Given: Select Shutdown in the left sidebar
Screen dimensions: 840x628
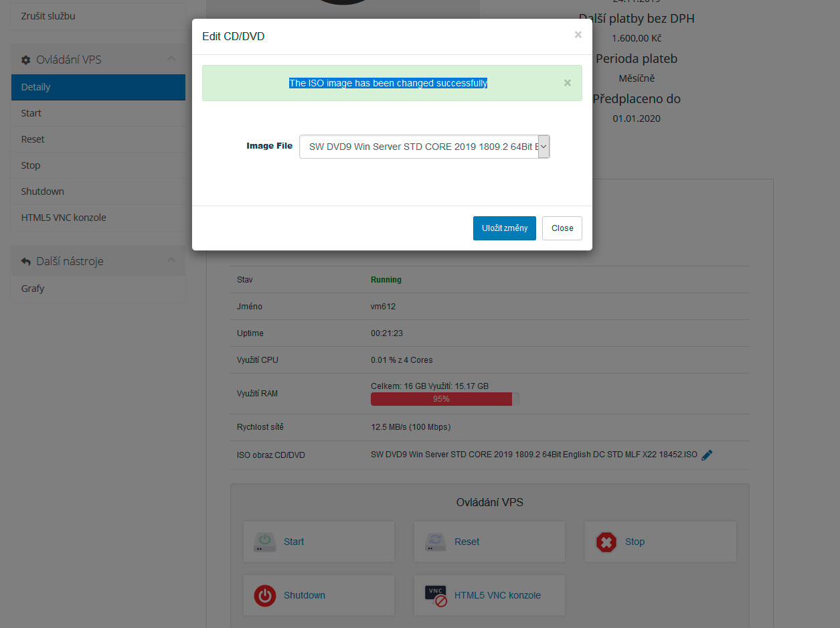Looking at the screenshot, I should click(x=43, y=191).
